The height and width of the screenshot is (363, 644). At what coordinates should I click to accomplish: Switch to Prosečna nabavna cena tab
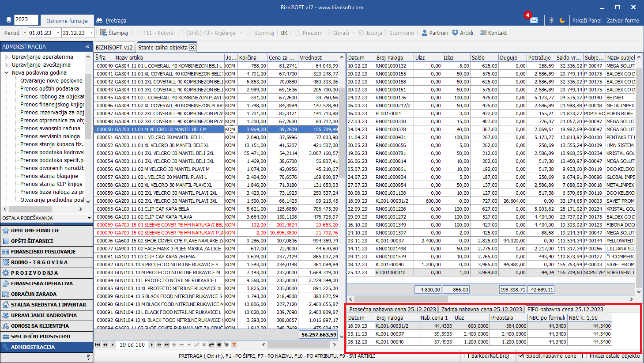tap(392, 309)
